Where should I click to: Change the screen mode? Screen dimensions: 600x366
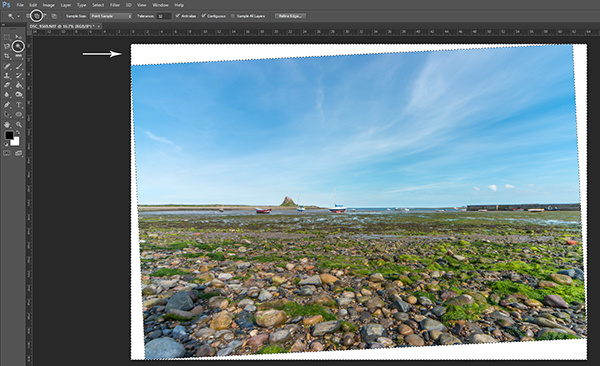click(18, 153)
